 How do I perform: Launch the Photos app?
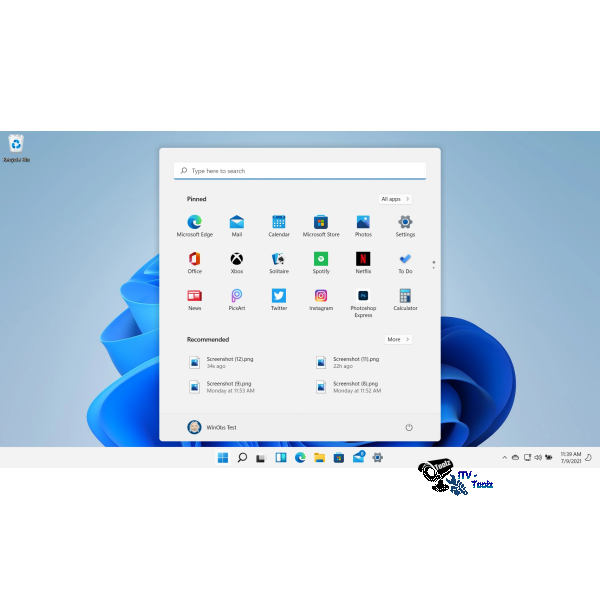pyautogui.click(x=363, y=226)
